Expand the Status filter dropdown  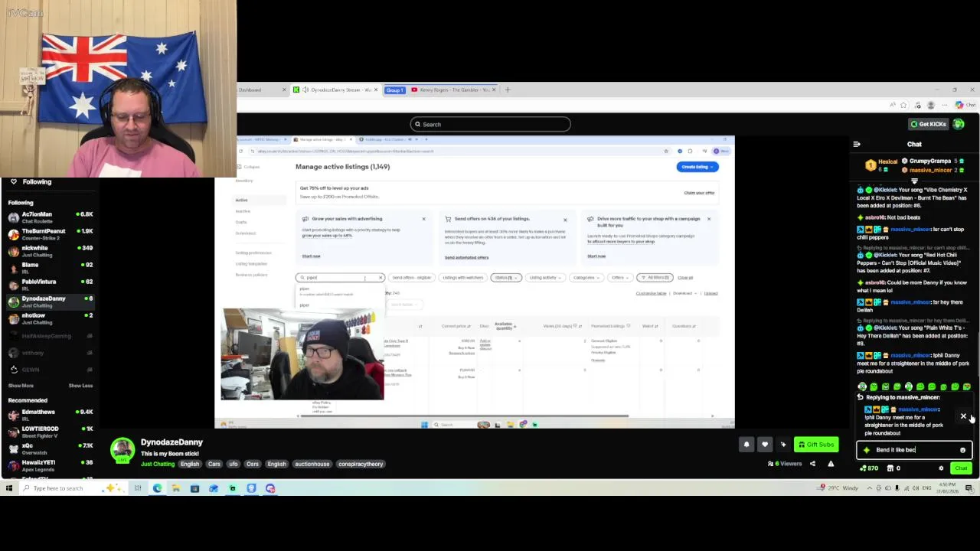click(506, 278)
